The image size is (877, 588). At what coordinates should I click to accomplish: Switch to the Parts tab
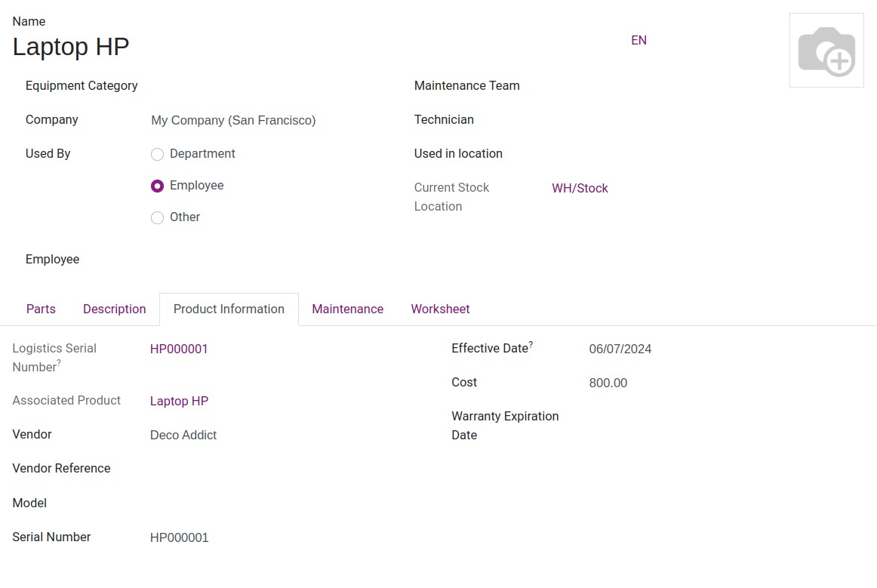tap(41, 309)
